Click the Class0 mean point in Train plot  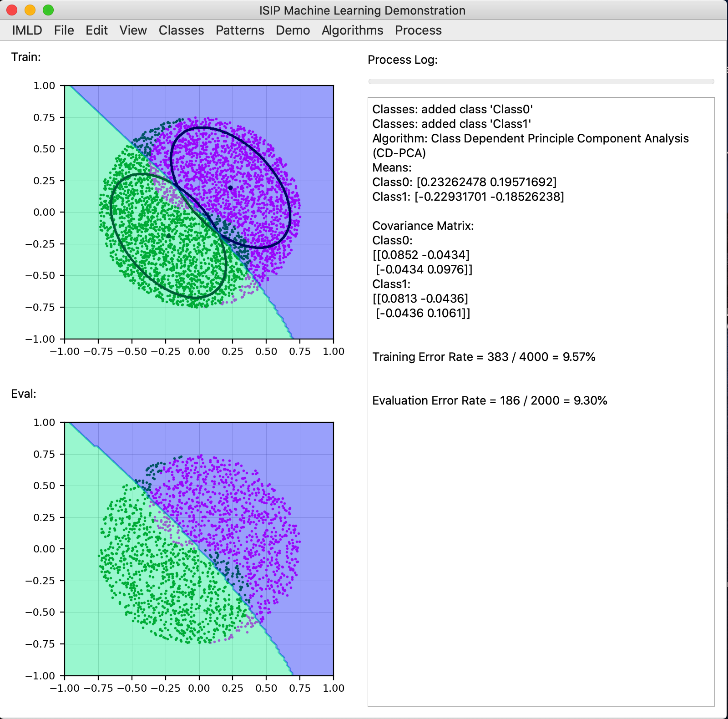tap(230, 187)
